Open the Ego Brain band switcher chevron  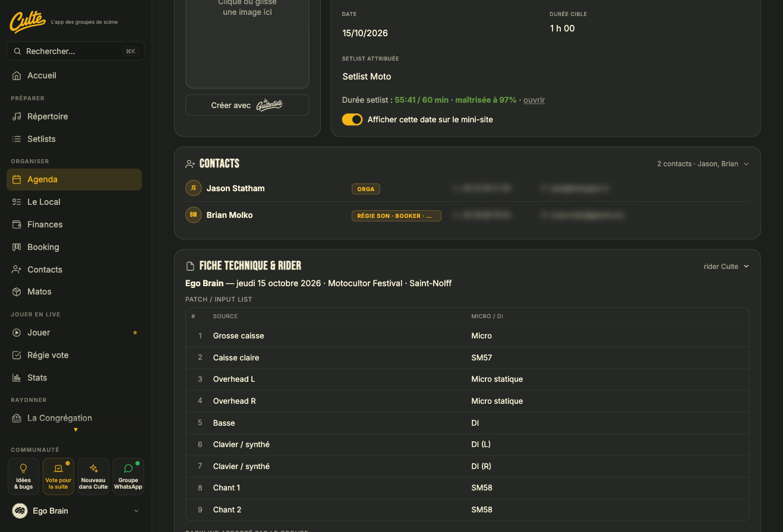pos(136,511)
